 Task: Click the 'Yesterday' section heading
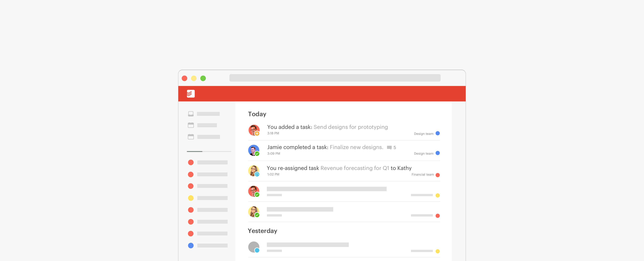pyautogui.click(x=262, y=231)
